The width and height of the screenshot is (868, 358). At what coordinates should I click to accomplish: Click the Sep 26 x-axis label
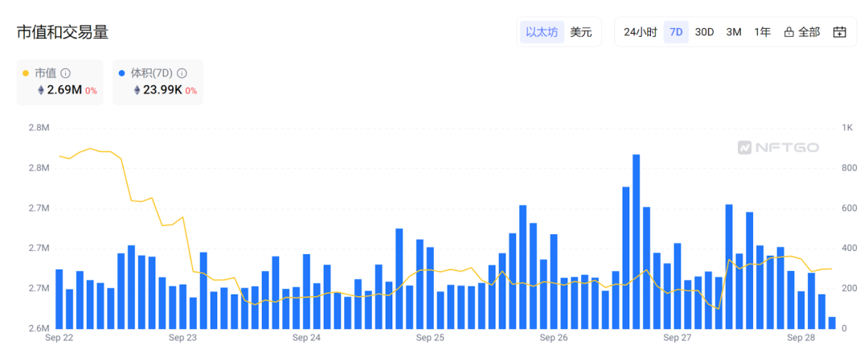point(554,338)
